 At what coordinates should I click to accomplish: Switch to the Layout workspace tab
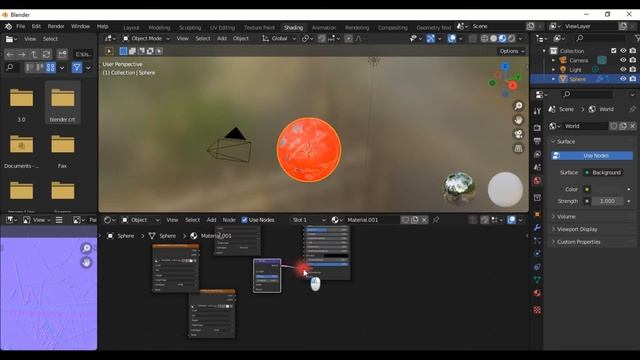tap(131, 28)
